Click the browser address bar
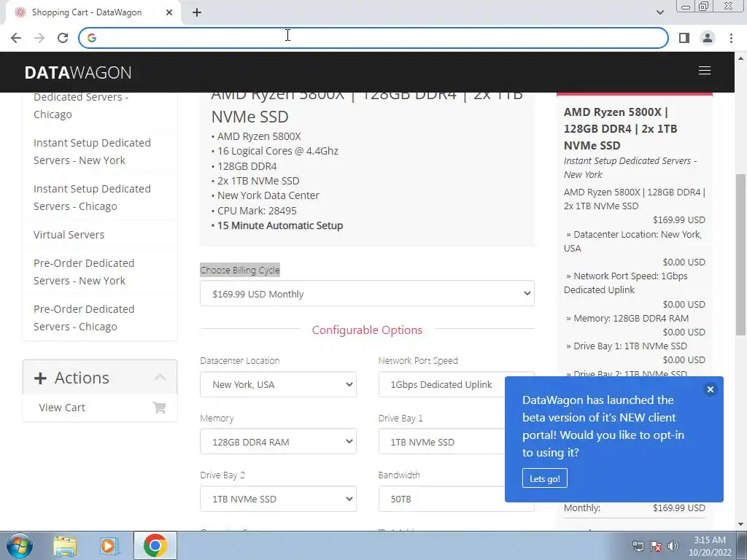The image size is (747, 560). 373,38
